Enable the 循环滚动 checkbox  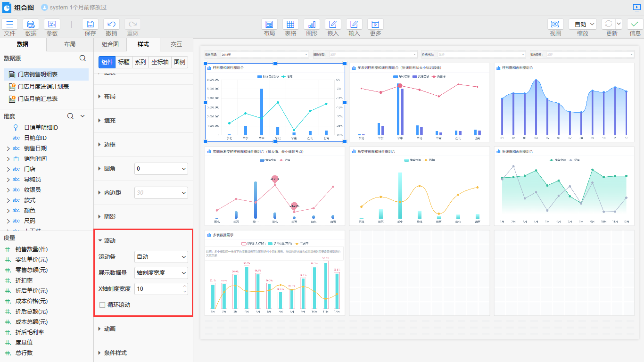point(102,305)
